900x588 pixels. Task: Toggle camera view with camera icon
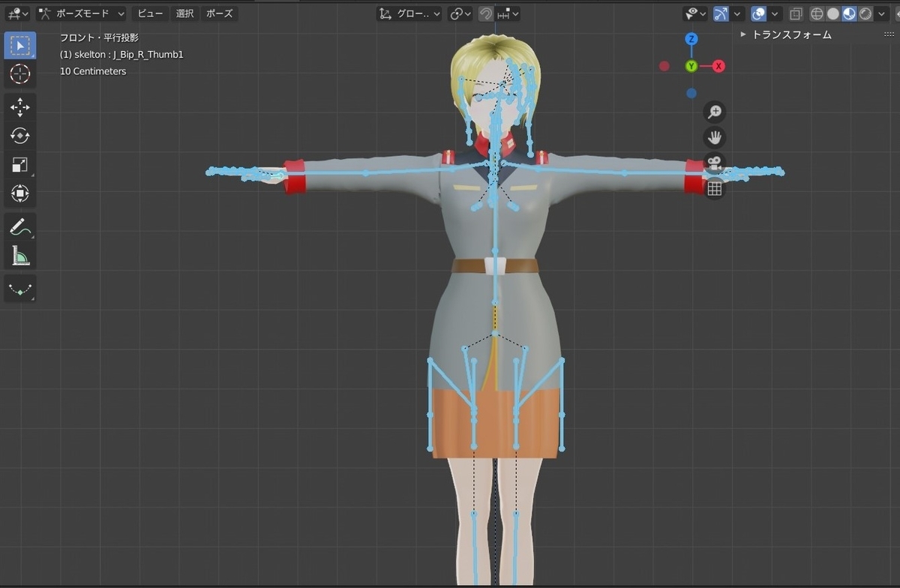tap(715, 163)
